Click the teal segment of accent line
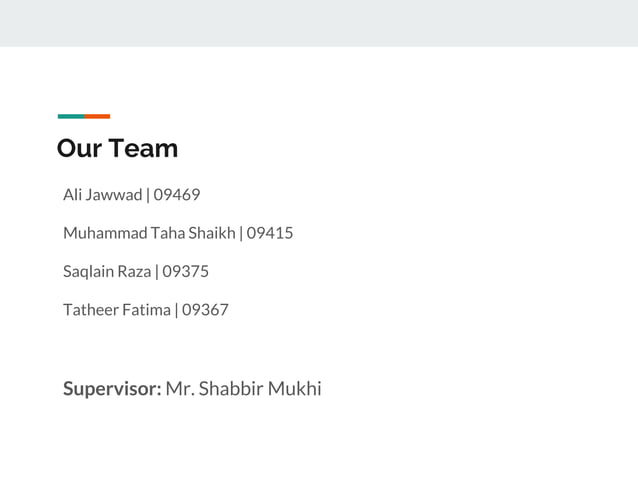The height and width of the screenshot is (493, 638). tap(71, 116)
